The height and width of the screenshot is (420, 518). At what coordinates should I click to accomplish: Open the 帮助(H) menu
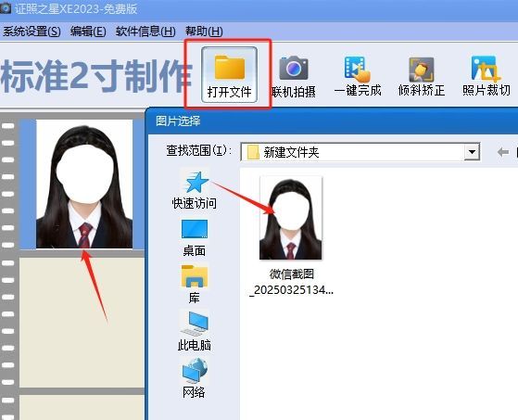point(204,32)
